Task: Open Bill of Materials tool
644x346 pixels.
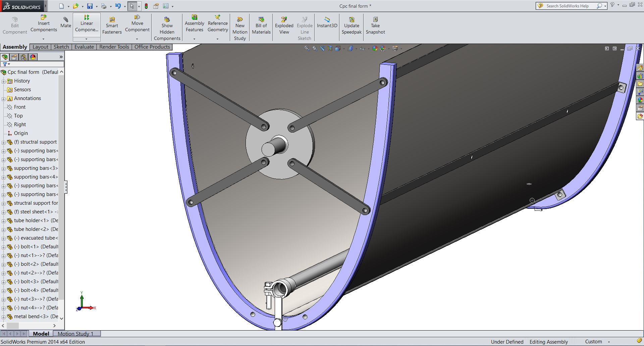Action: click(x=261, y=25)
